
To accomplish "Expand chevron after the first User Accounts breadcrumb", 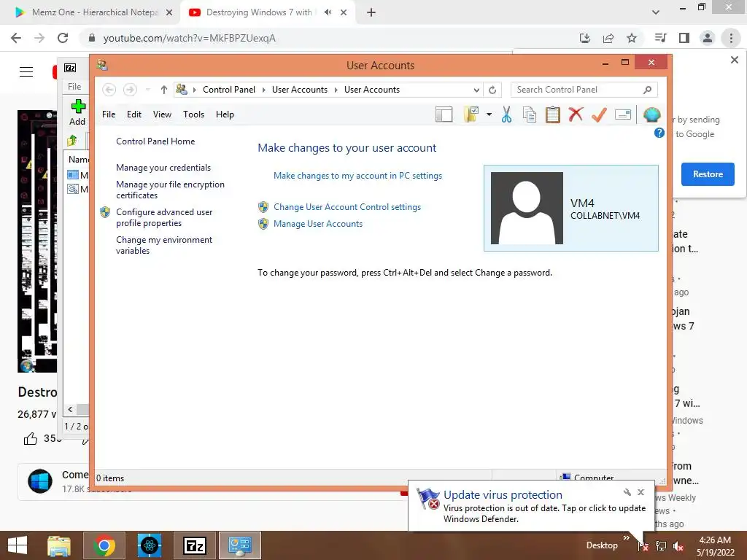I will tap(336, 90).
